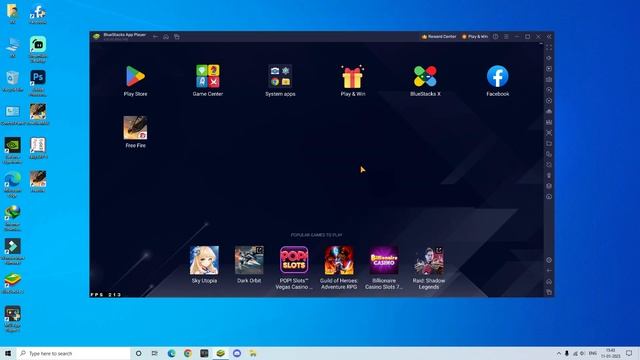
Task: Open Internet Download Manager desktop icon
Action: [12, 217]
